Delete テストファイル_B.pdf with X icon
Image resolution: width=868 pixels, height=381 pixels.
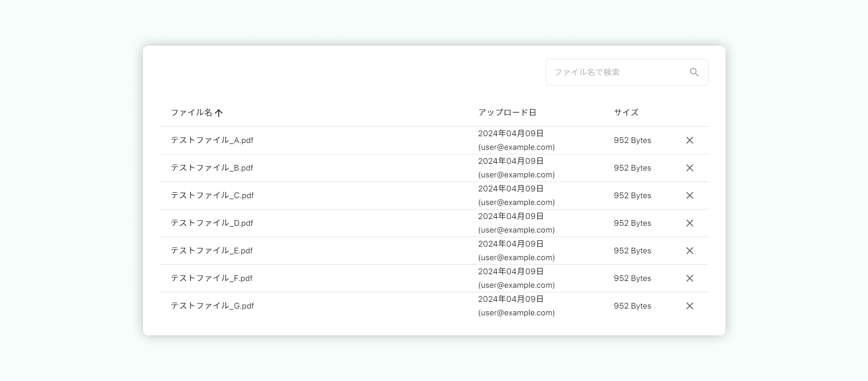pyautogui.click(x=690, y=168)
